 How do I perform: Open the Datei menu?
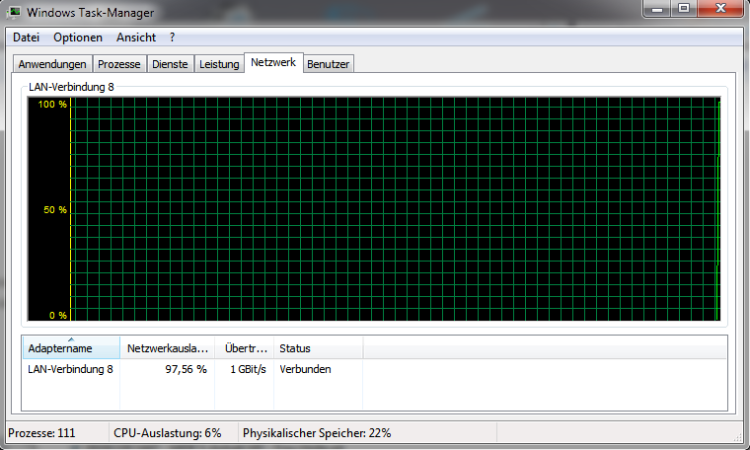coord(26,37)
